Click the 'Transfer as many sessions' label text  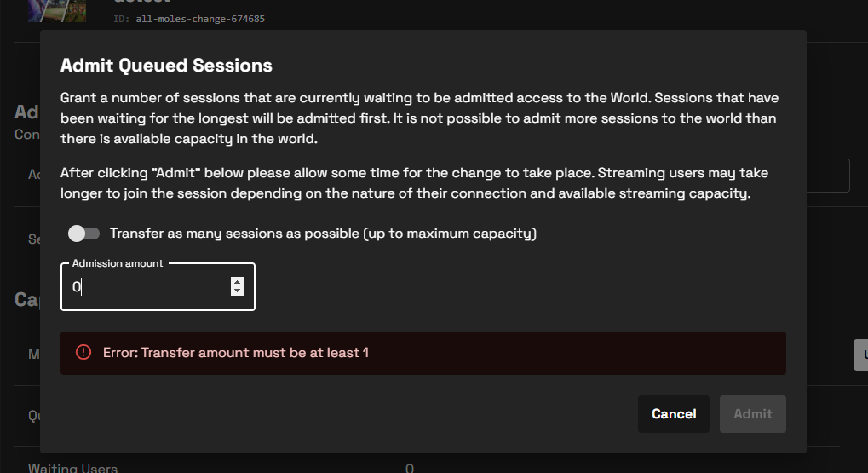[323, 234]
